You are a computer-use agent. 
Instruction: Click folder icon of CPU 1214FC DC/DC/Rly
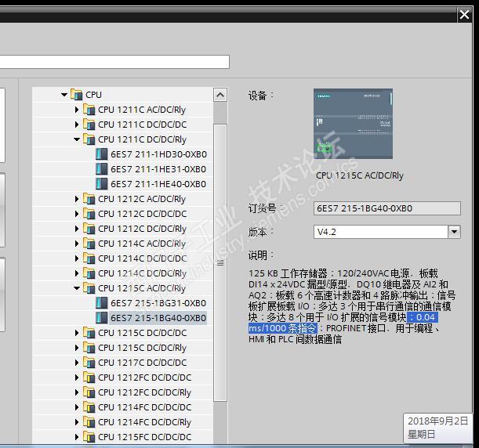(x=89, y=422)
